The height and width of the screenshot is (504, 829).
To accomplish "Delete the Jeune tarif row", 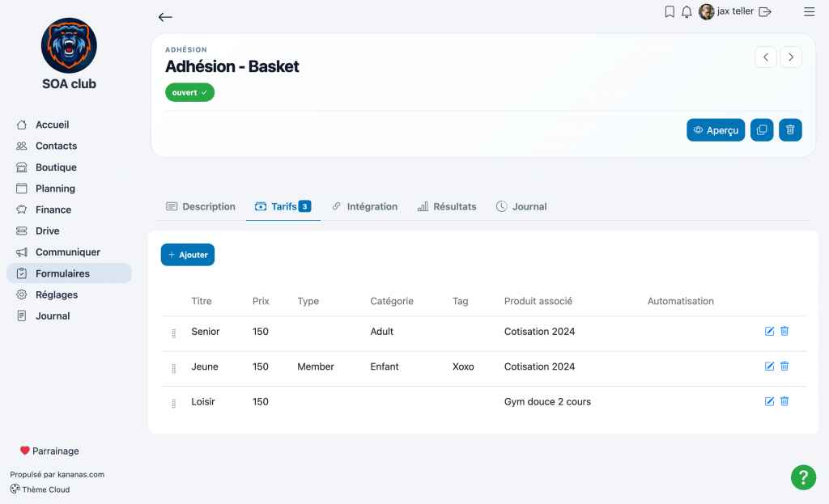I will pos(784,366).
